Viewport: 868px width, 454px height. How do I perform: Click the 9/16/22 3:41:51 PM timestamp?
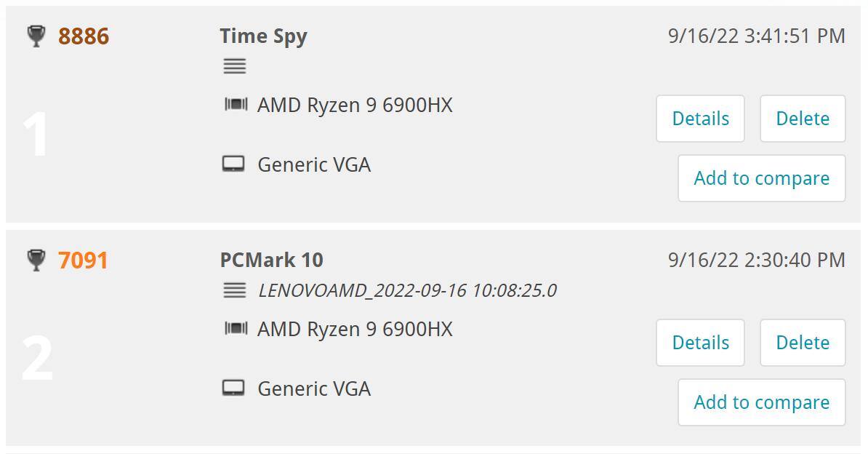click(x=756, y=36)
